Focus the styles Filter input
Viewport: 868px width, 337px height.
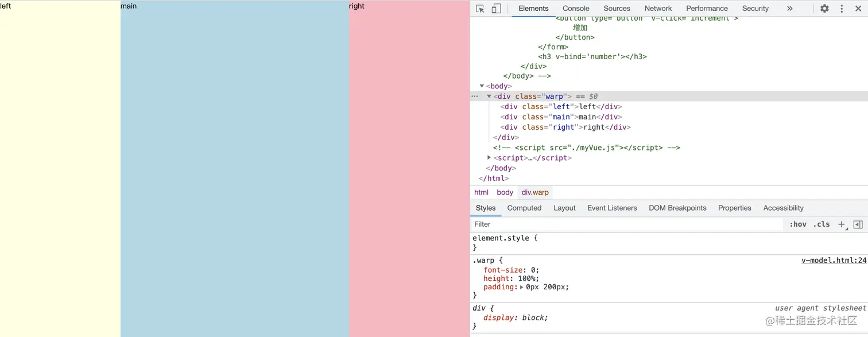pos(627,224)
